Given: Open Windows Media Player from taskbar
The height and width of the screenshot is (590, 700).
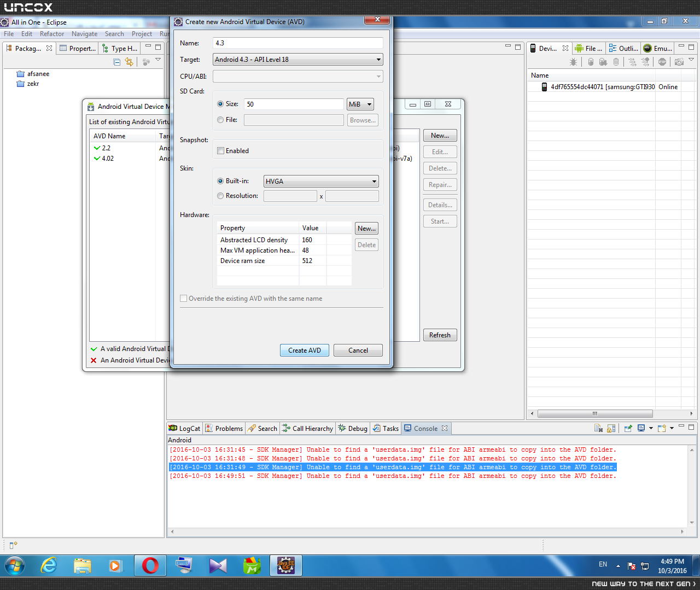Looking at the screenshot, I should 116,565.
